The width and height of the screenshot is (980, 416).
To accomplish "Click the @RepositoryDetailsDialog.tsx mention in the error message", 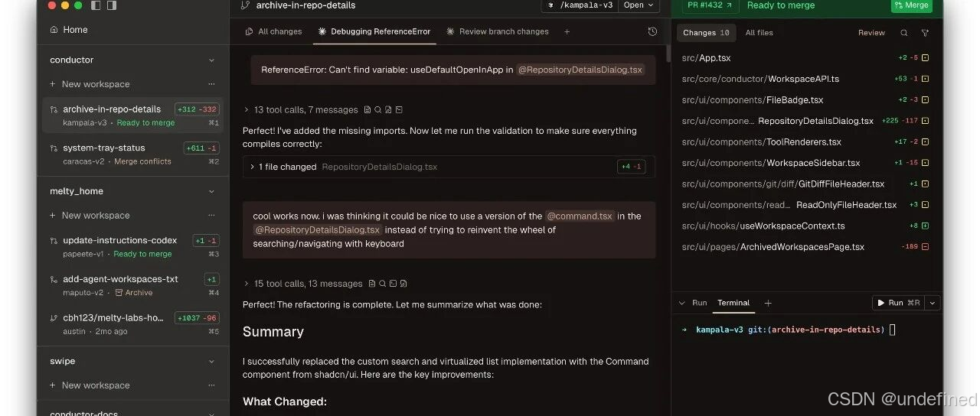I will point(580,70).
